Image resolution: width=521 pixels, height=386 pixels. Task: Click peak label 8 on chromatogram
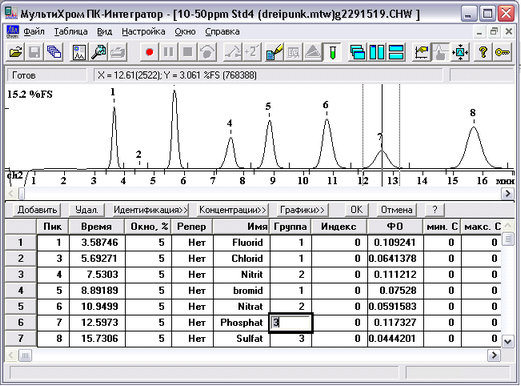(x=473, y=113)
